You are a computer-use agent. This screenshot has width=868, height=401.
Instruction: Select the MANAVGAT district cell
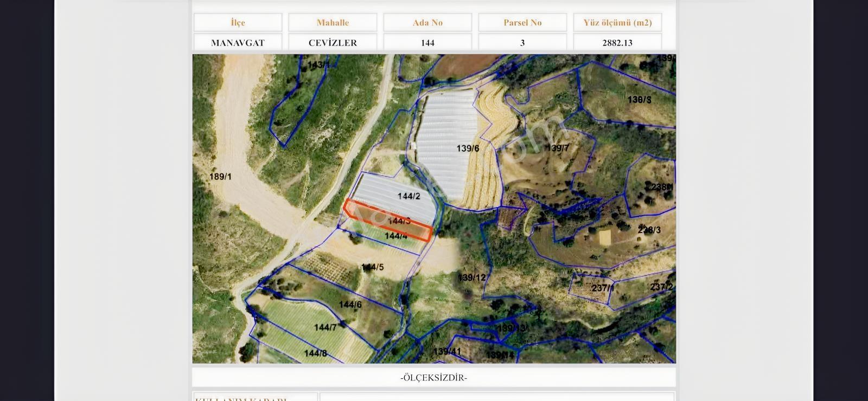(238, 42)
